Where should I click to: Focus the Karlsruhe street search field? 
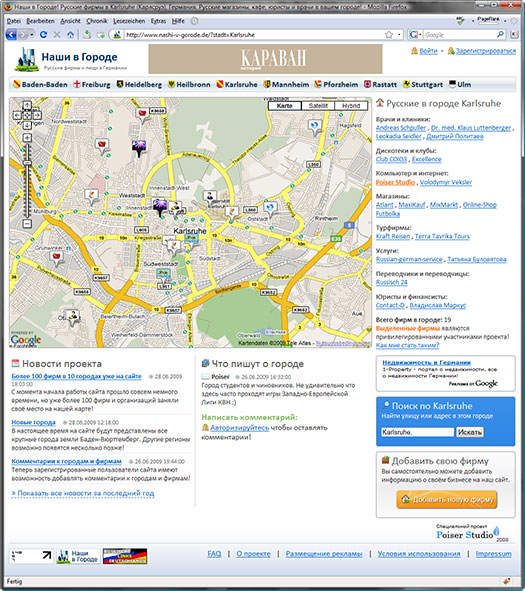click(x=417, y=432)
